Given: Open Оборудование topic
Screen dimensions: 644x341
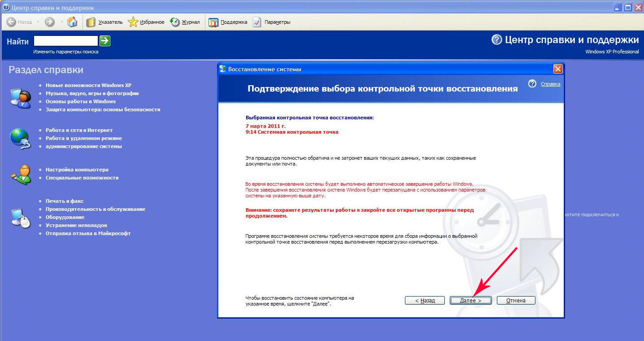Looking at the screenshot, I should 65,217.
